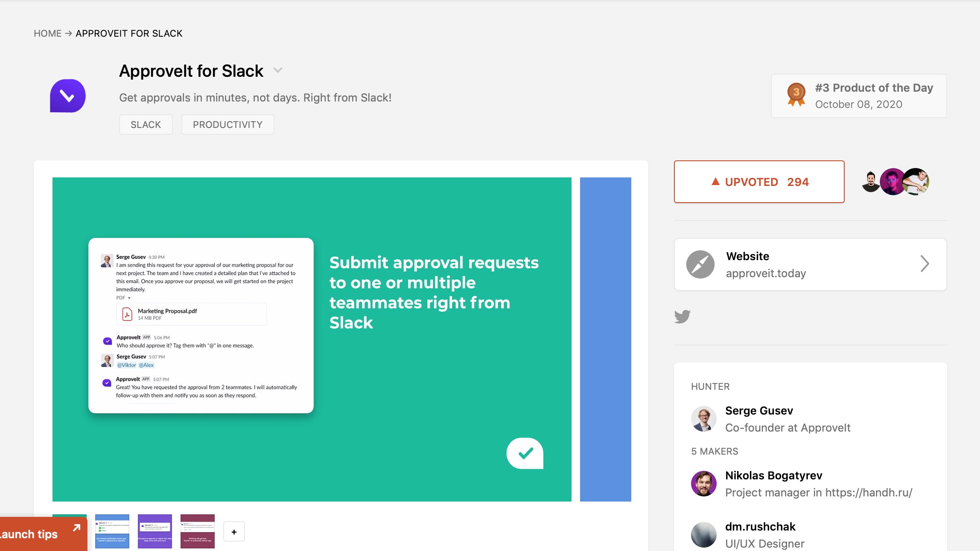980x551 pixels.
Task: Go to HOME in breadcrumb
Action: tap(48, 33)
